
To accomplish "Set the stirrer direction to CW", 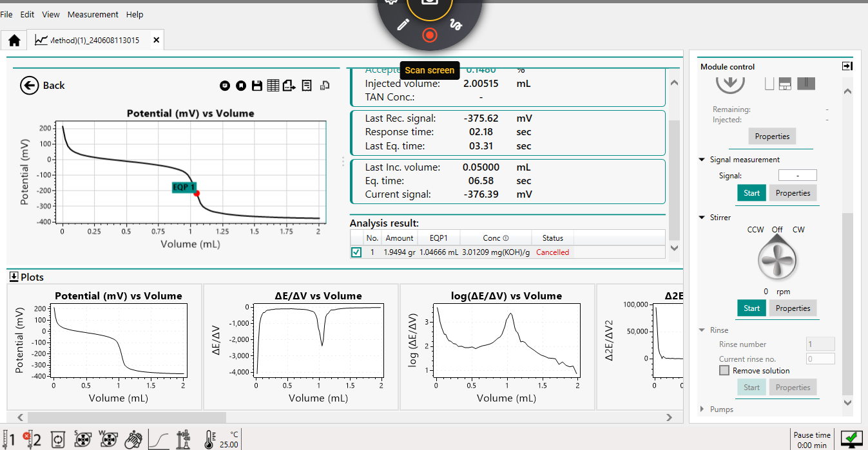I will tap(798, 230).
